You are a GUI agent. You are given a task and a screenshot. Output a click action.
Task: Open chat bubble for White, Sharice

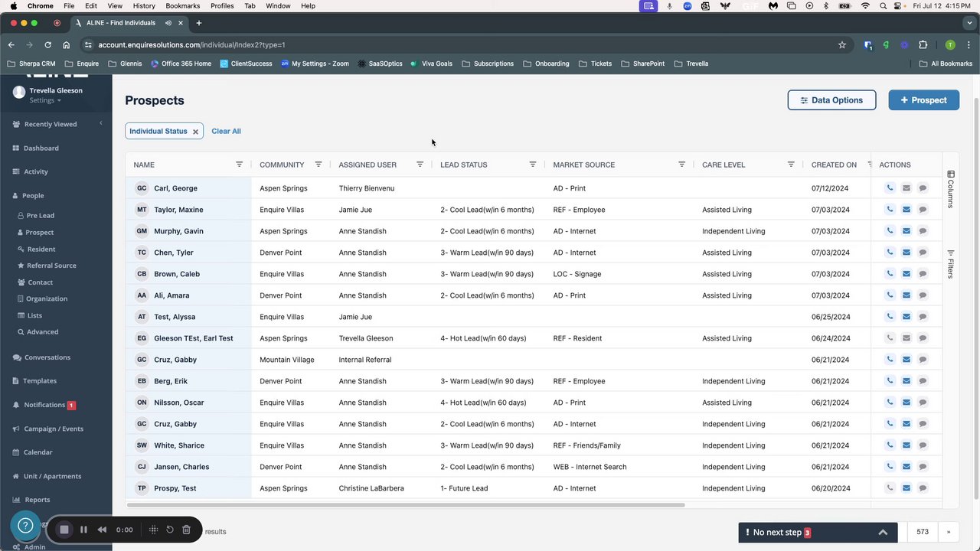pyautogui.click(x=923, y=445)
